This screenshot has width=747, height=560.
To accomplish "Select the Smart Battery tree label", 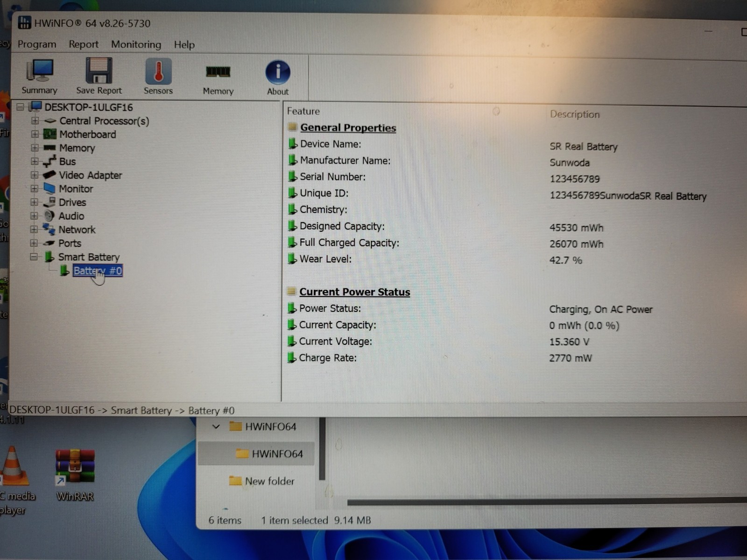I will [89, 257].
